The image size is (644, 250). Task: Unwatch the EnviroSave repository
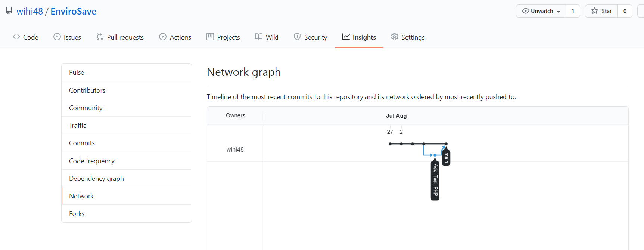pyautogui.click(x=541, y=11)
